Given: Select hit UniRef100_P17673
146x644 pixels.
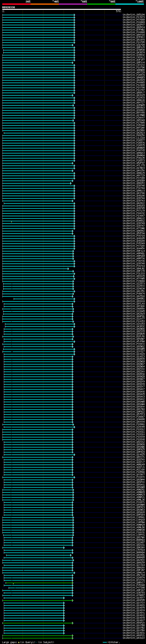Looking at the screenshot, I should [134, 17].
